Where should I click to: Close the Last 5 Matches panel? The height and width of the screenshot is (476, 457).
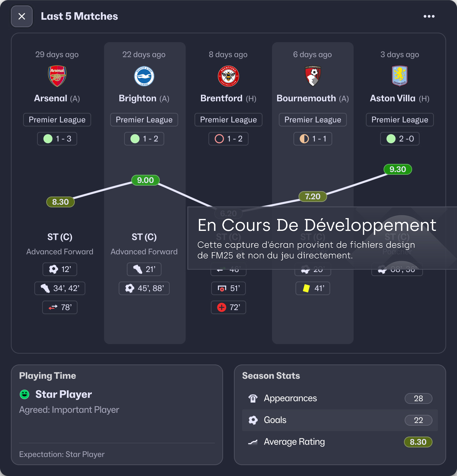coord(22,16)
